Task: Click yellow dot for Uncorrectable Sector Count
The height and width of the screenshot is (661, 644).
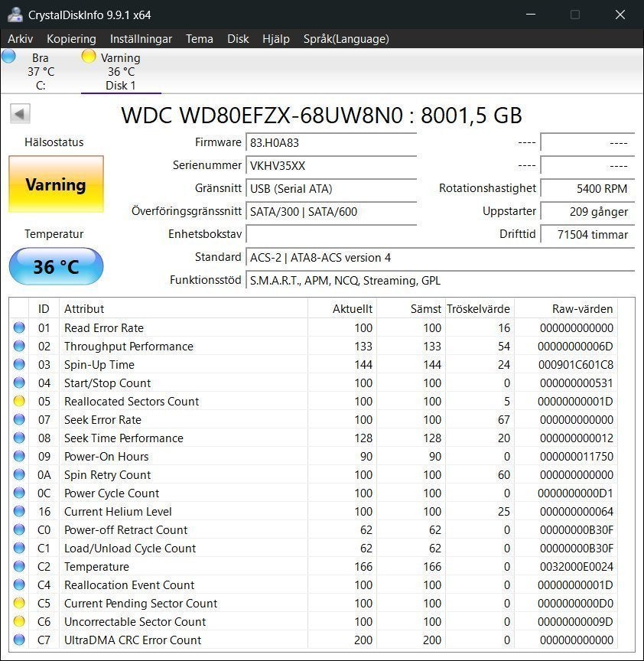Action: tap(19, 621)
